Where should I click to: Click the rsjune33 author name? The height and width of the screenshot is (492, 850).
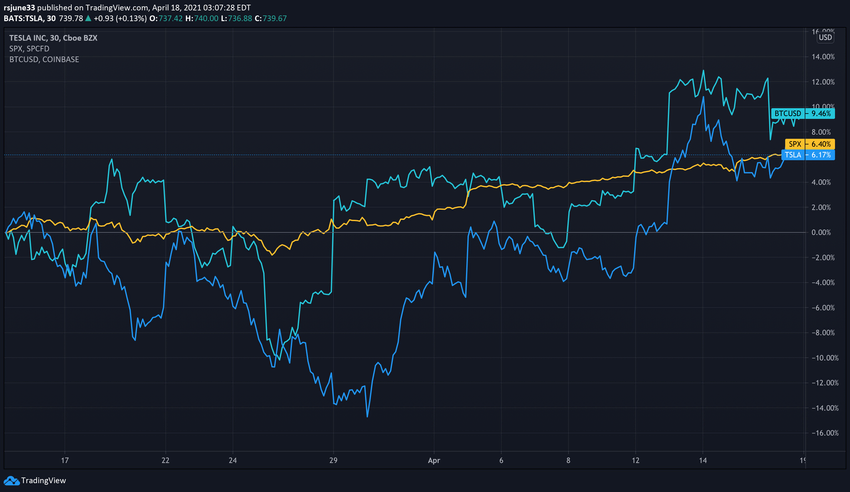click(x=19, y=8)
